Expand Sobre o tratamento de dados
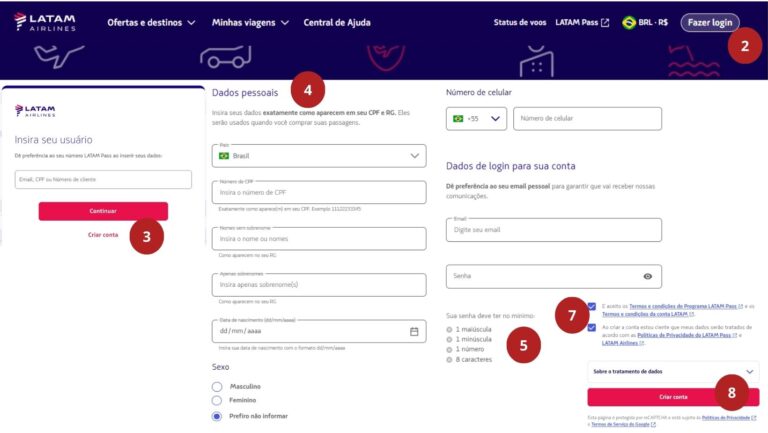 click(673, 372)
